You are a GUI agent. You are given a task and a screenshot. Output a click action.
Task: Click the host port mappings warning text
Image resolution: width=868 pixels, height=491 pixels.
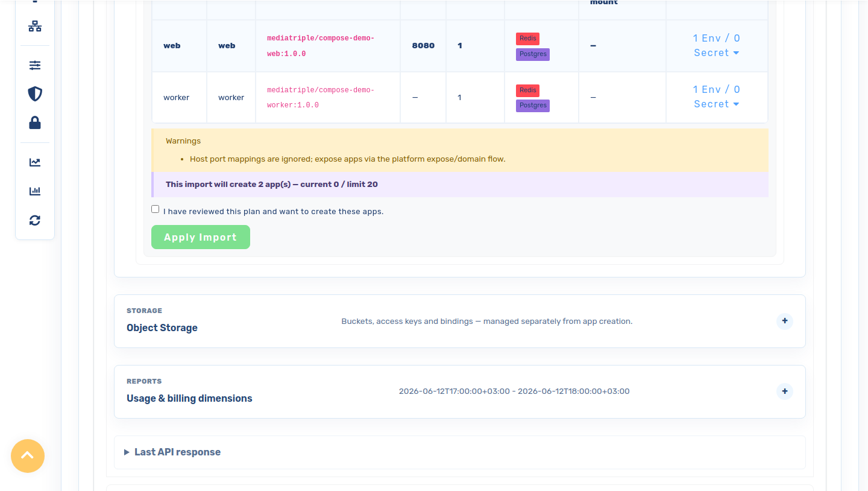click(x=347, y=159)
